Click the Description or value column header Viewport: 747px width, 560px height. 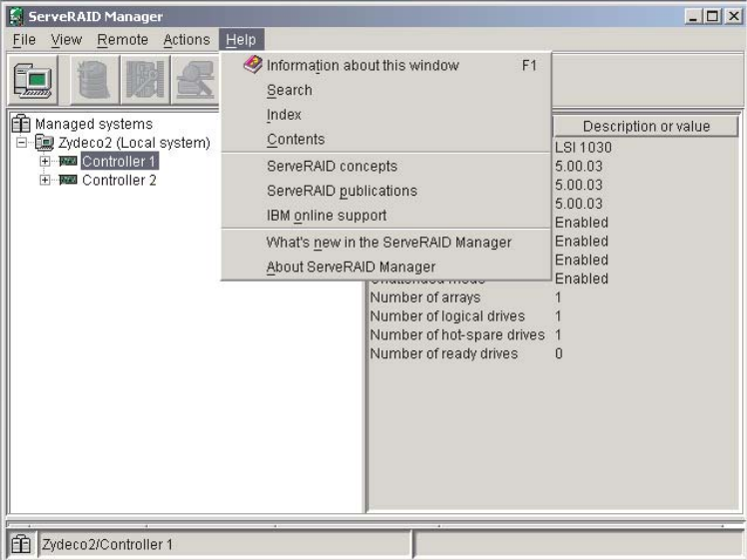[646, 127]
